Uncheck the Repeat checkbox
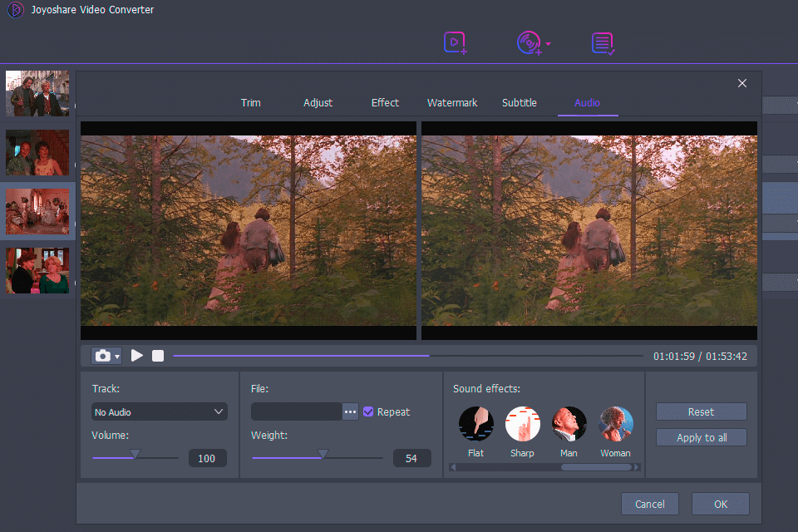 tap(368, 411)
